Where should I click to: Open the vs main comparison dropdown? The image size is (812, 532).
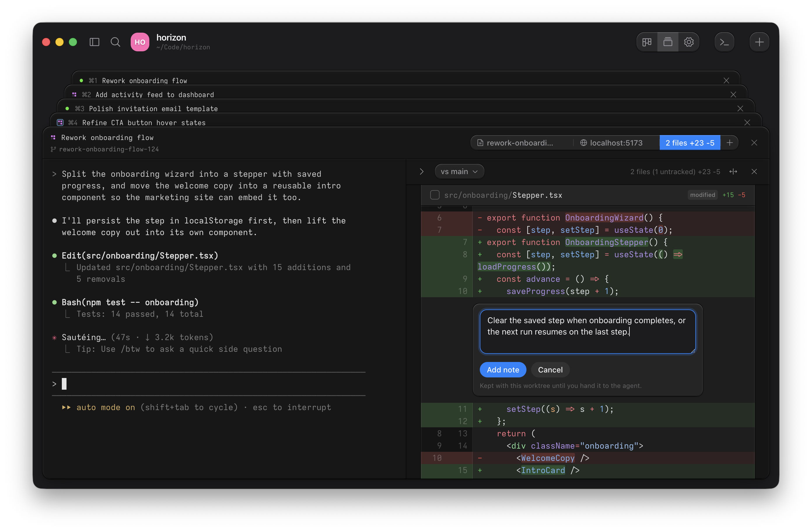tap(459, 171)
